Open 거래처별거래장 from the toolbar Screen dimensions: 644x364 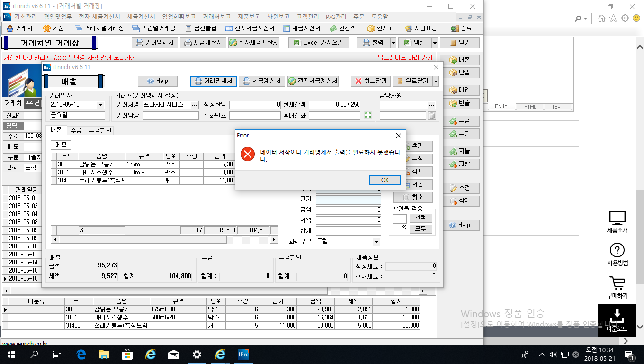(98, 28)
